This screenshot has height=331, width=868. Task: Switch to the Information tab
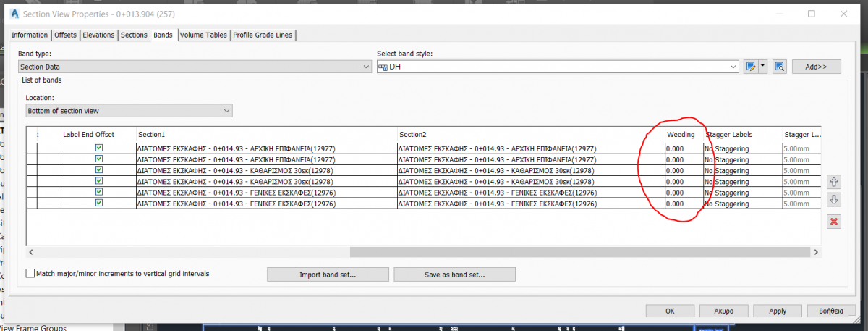pos(30,35)
